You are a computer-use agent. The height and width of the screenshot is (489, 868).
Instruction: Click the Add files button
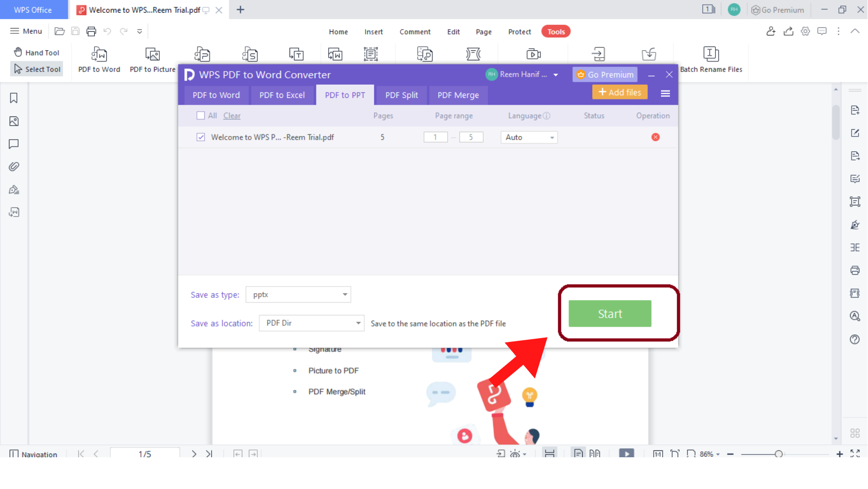coord(620,92)
